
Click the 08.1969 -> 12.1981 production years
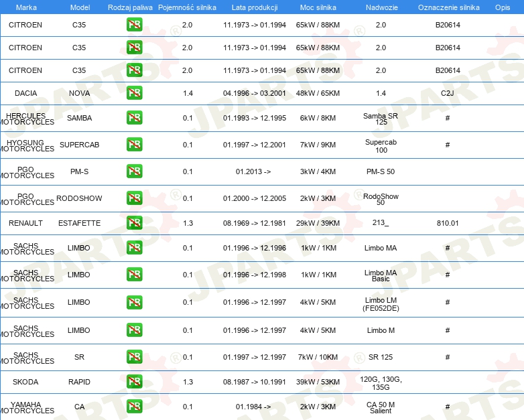click(x=255, y=223)
